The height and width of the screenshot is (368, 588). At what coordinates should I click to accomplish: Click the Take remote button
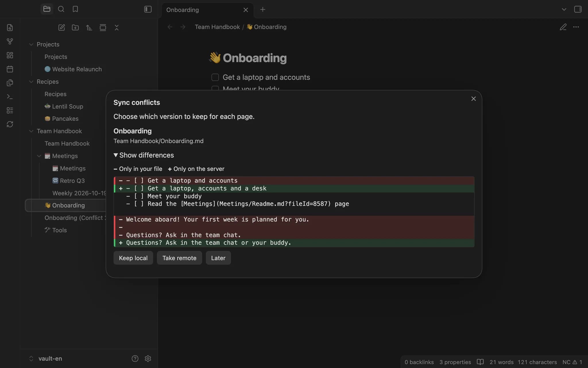tap(179, 258)
